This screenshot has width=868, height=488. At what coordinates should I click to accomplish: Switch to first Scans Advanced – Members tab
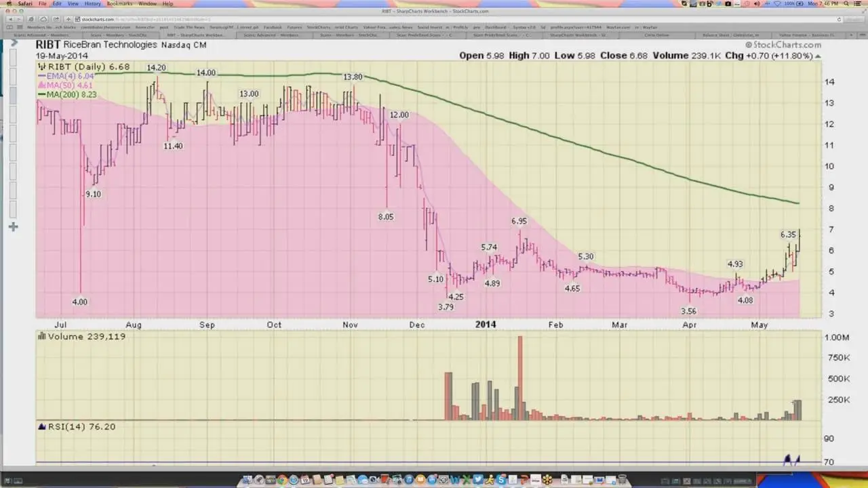coord(41,35)
